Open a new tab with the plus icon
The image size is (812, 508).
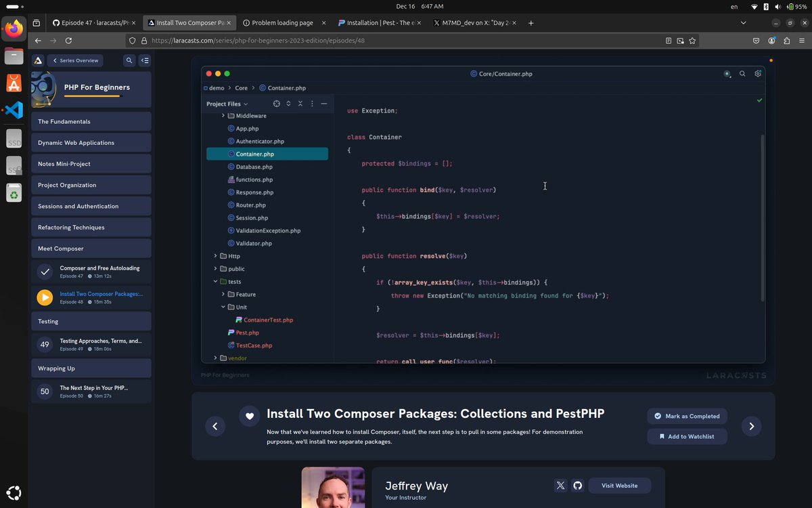point(531,23)
